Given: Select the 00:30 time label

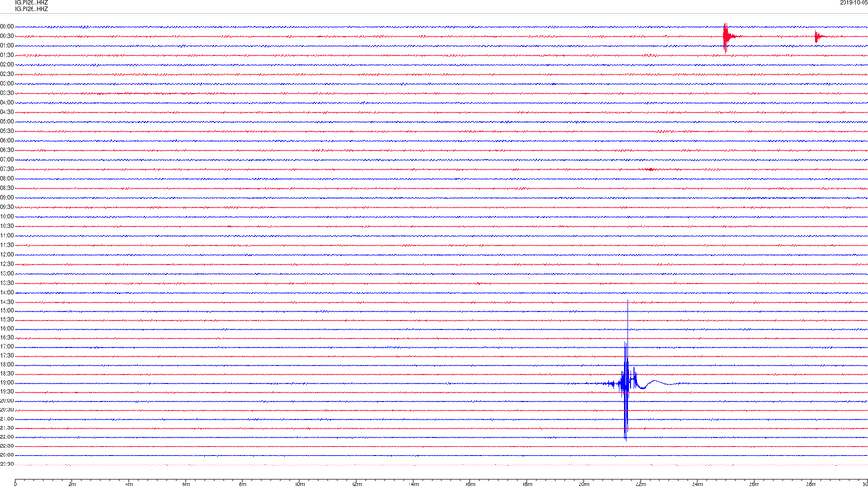Looking at the screenshot, I should coord(6,36).
